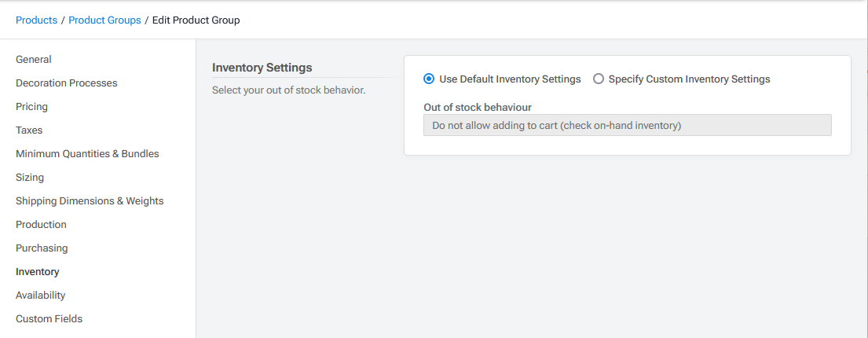Screen dimensions: 868x338
Task: Click the Edit Product Group breadcrumb text
Action: 196,20
